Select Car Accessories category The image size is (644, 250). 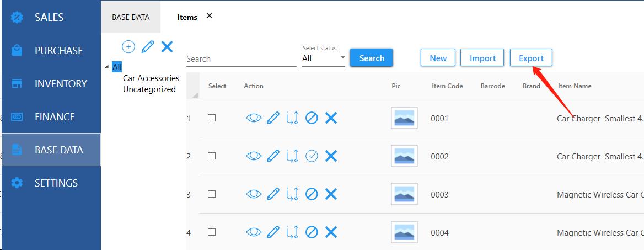[x=151, y=78]
